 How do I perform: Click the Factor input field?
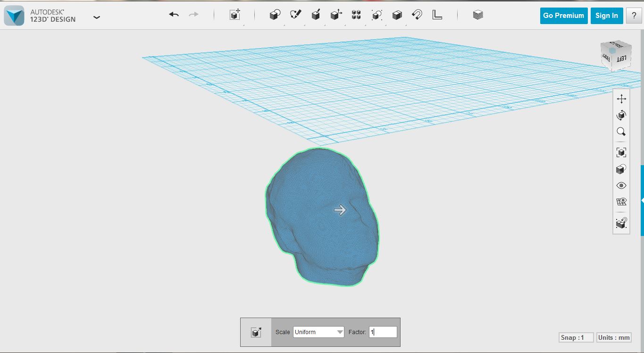(383, 332)
